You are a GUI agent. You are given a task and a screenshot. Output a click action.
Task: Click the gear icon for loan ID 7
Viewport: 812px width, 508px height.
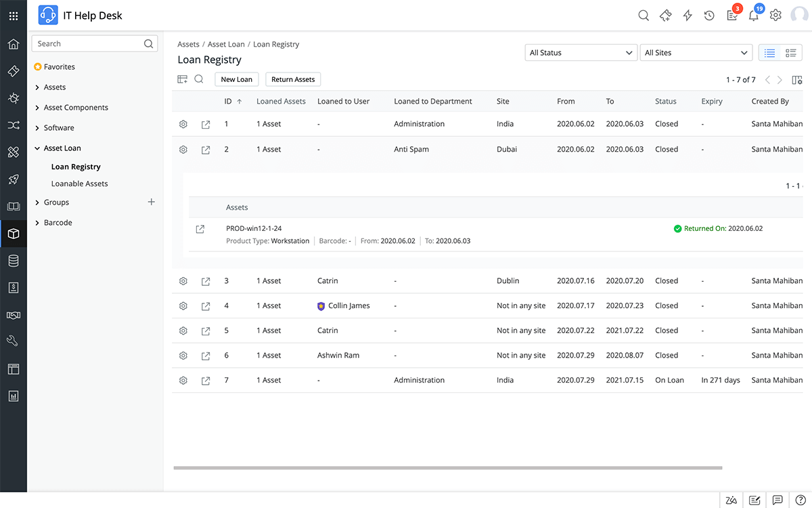183,381
